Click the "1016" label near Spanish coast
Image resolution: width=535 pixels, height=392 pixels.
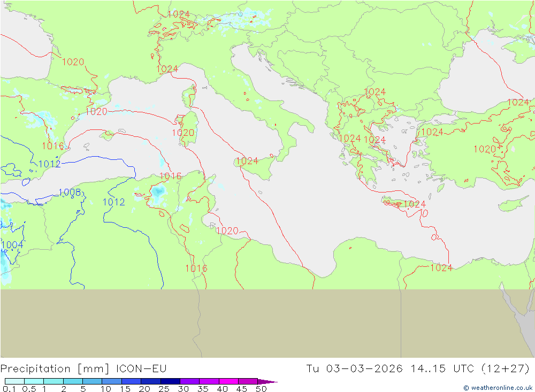(52, 145)
